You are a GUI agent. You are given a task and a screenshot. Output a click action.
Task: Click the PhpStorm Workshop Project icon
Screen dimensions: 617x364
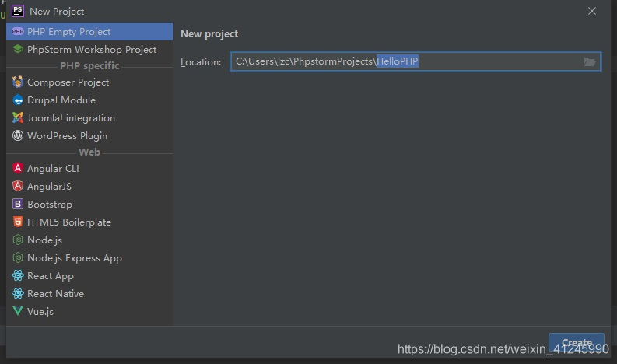pos(18,50)
